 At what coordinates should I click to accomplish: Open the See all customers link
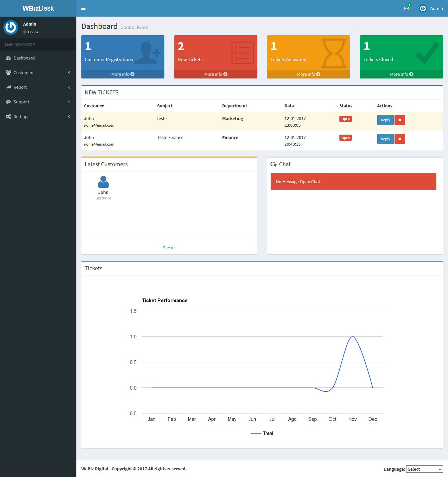coord(169,248)
